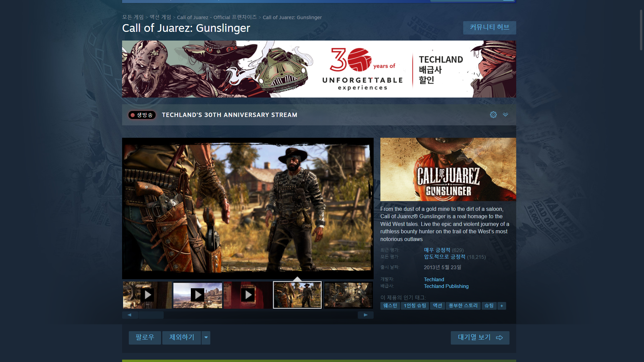Play the third red trailer thumbnail
Viewport: 644px width, 362px height.
point(248,295)
